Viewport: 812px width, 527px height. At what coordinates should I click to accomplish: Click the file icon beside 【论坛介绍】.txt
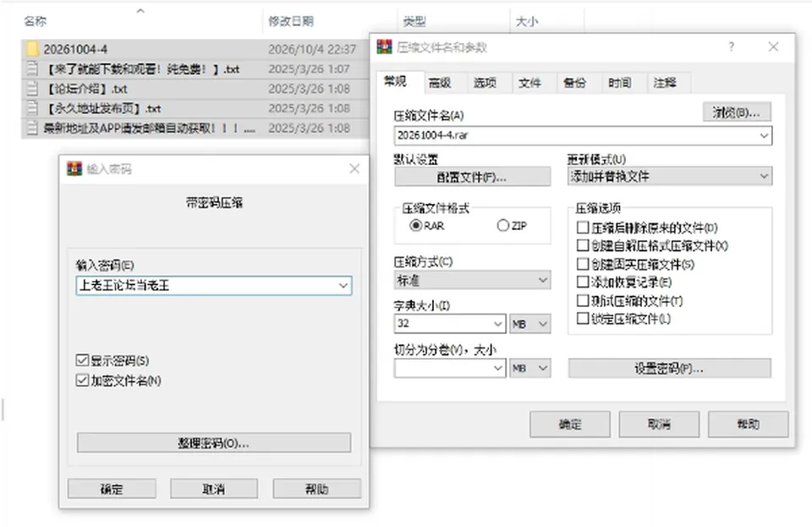point(32,89)
